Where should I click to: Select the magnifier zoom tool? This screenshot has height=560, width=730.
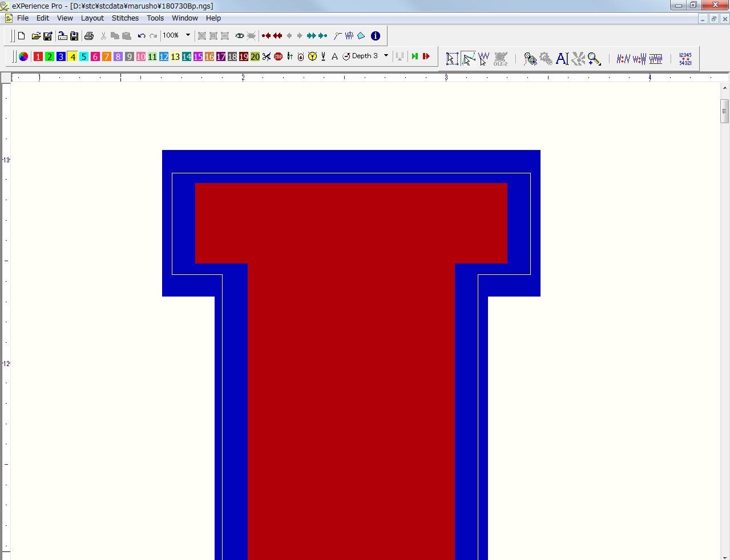point(594,59)
